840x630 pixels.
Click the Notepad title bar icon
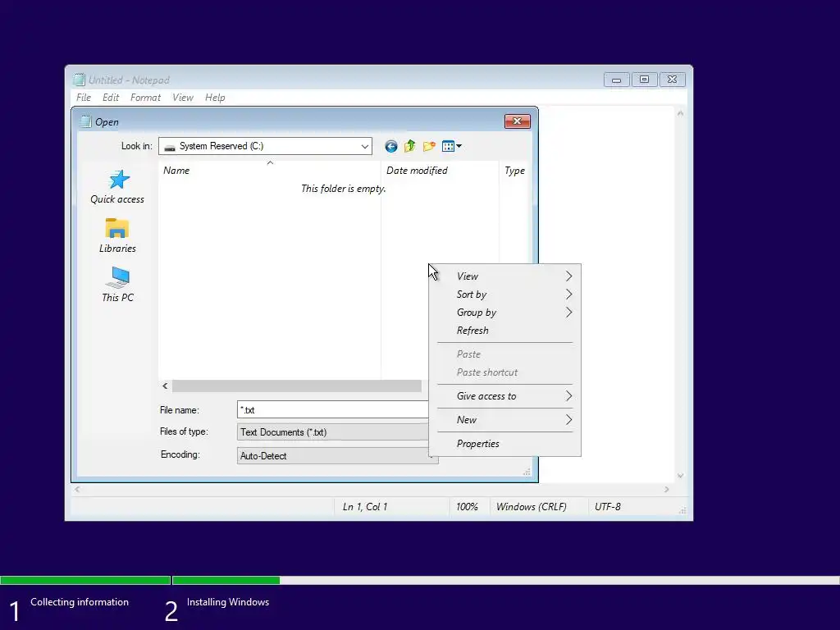coord(80,80)
